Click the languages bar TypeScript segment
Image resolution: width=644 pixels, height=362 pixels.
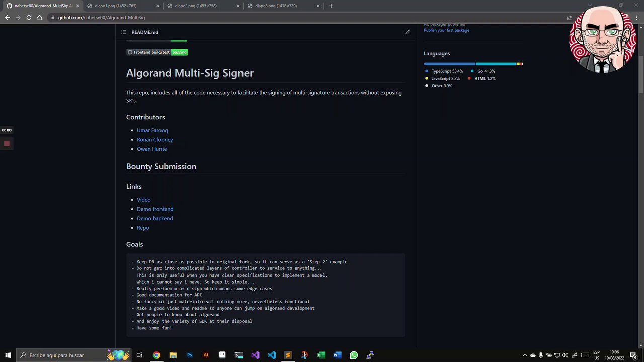[449, 64]
